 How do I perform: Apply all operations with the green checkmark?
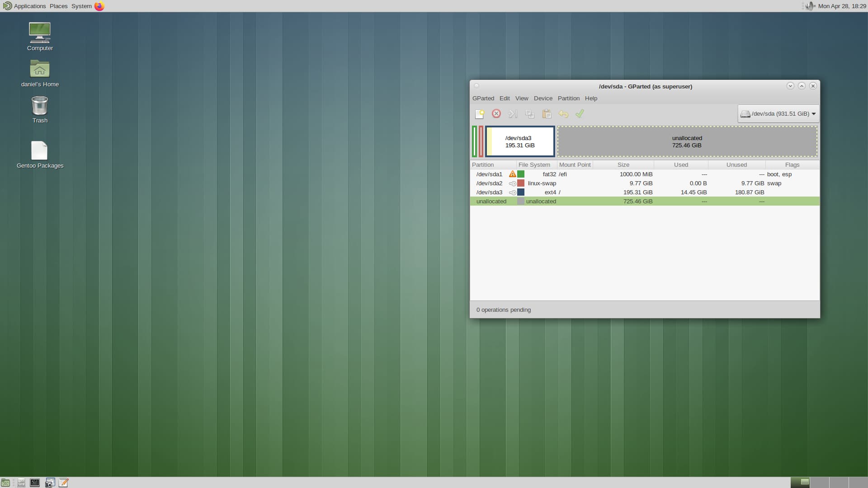[x=580, y=114]
